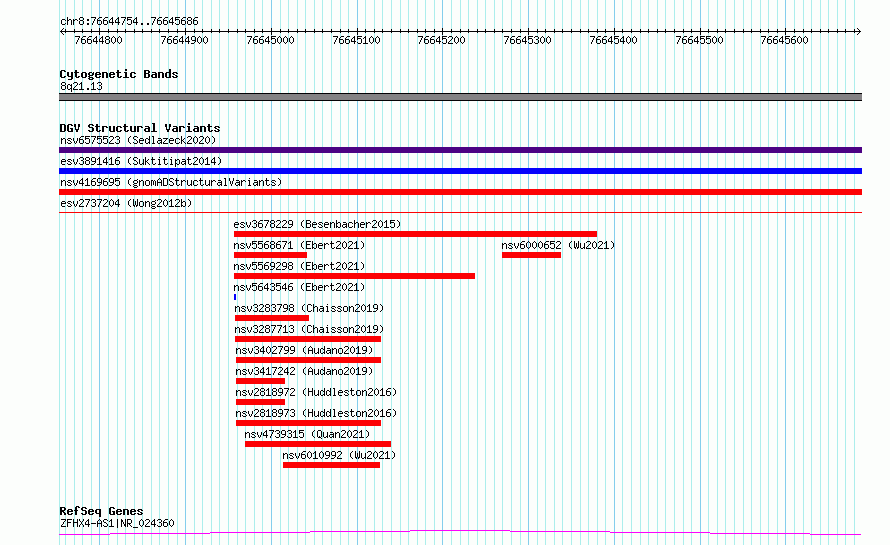The width and height of the screenshot is (890, 545).
Task: Open the nsv5569298 (Ebert2021) label
Action: pyautogui.click(x=299, y=266)
